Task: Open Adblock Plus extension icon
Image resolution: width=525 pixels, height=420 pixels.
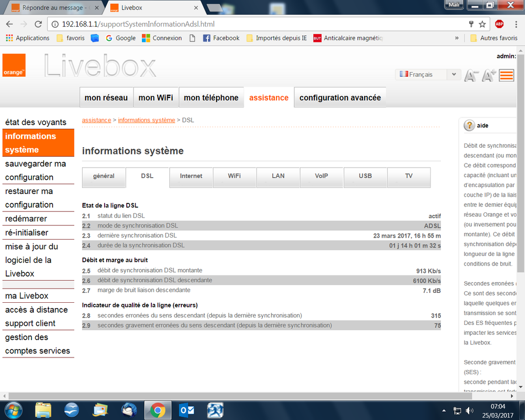Action: [x=499, y=24]
